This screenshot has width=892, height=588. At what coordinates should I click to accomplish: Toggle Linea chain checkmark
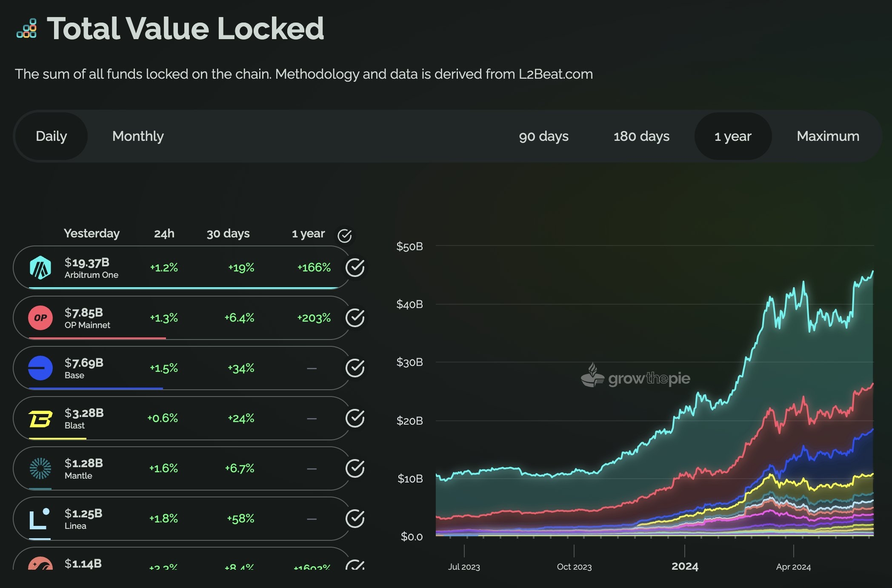click(x=355, y=519)
